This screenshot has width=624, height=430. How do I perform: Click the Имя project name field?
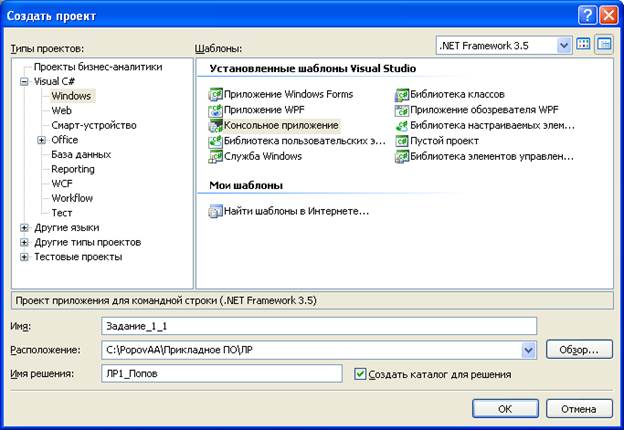[319, 326]
